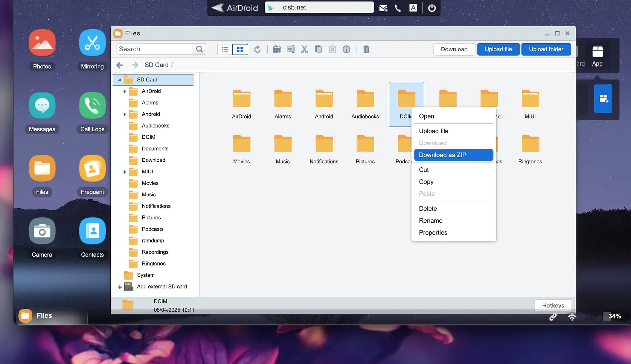
Task: Create a new folder
Action: click(277, 49)
